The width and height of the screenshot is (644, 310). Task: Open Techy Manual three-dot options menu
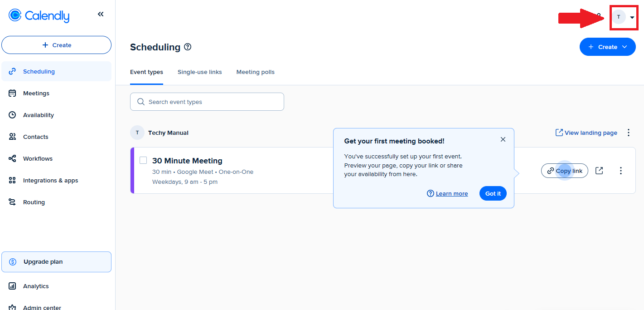[628, 133]
